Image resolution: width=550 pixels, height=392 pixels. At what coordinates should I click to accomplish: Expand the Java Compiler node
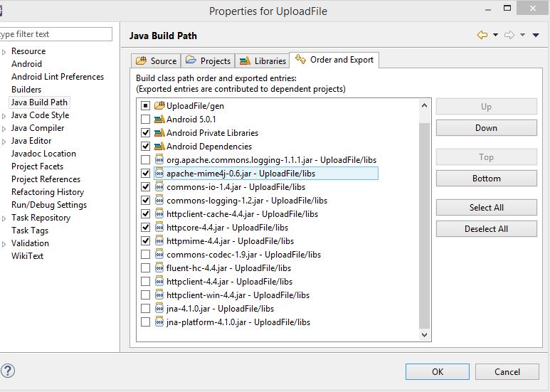[4, 129]
